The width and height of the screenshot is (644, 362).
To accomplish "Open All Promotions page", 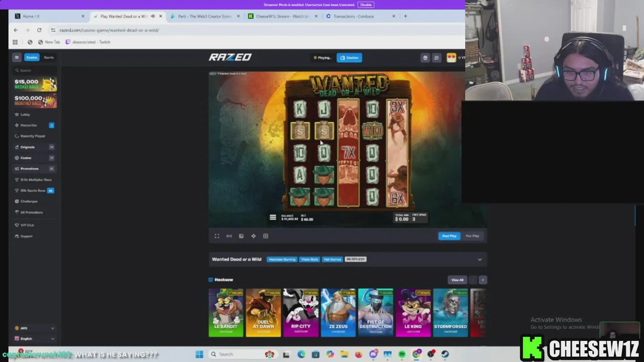I will (x=31, y=212).
